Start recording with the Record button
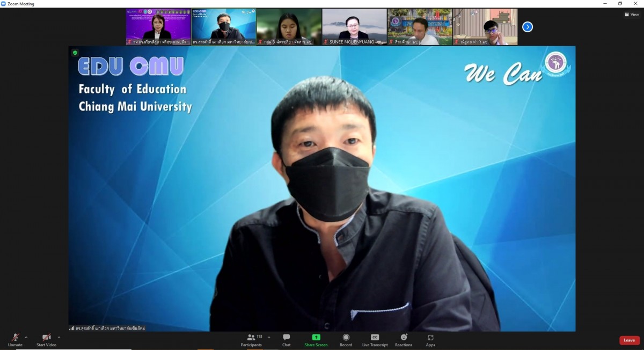This screenshot has height=350, width=644. tap(346, 340)
